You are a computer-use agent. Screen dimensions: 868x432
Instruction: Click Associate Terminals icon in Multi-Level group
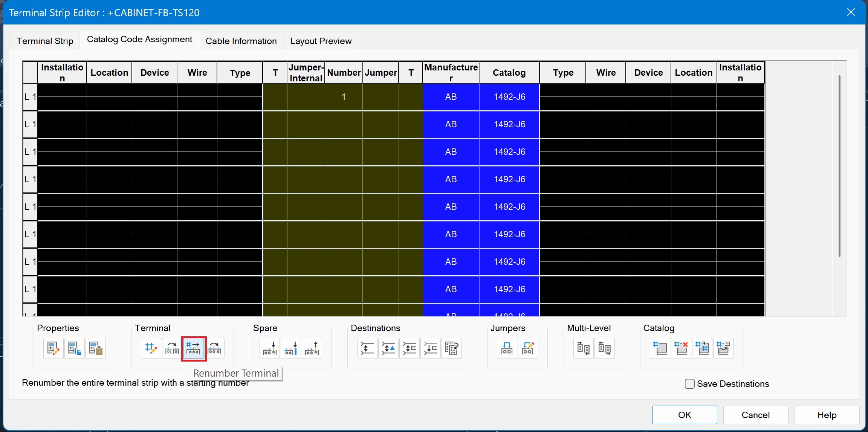pos(583,348)
